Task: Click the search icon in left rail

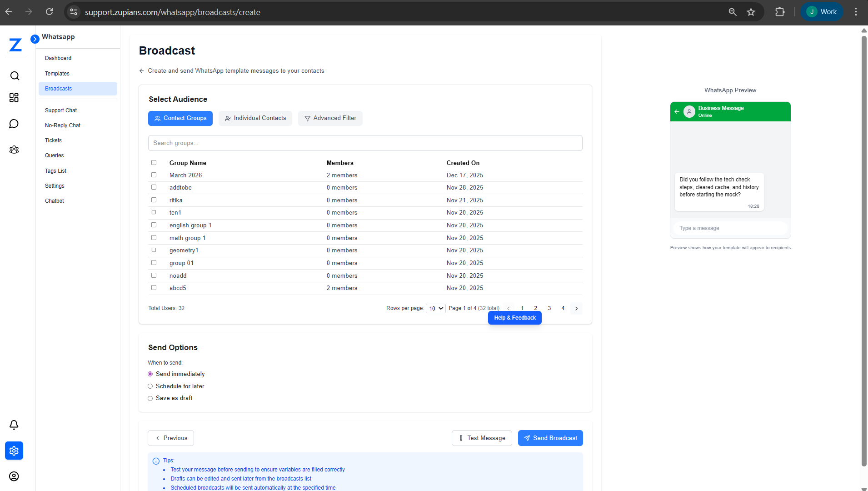Action: click(x=15, y=76)
